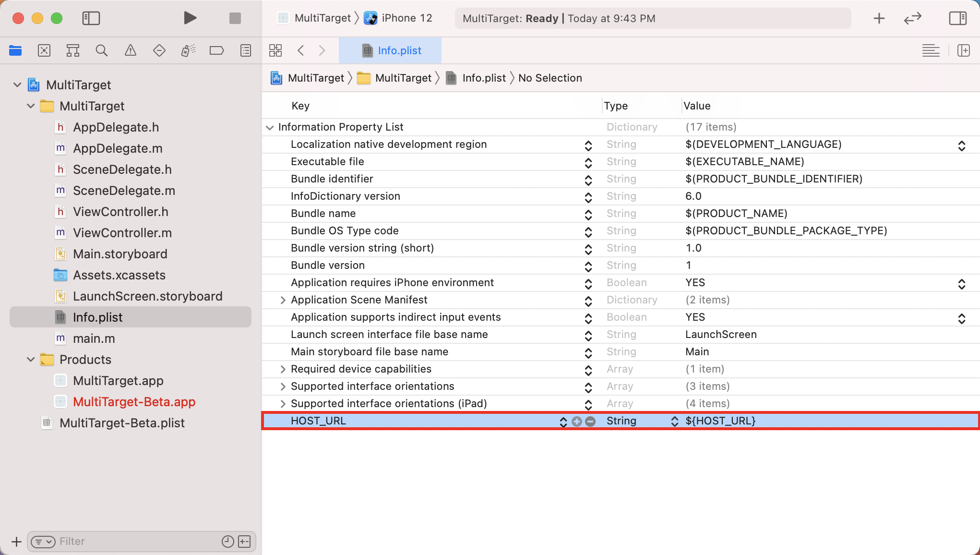The image size is (980, 555).
Task: Collapse the Information Property List row
Action: [x=270, y=127]
